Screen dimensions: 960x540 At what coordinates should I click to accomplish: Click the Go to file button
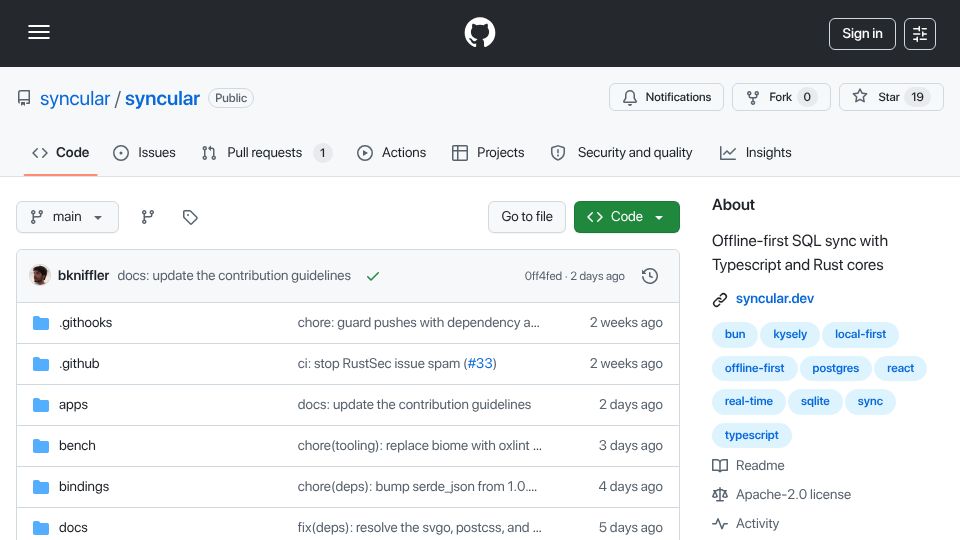tap(527, 217)
